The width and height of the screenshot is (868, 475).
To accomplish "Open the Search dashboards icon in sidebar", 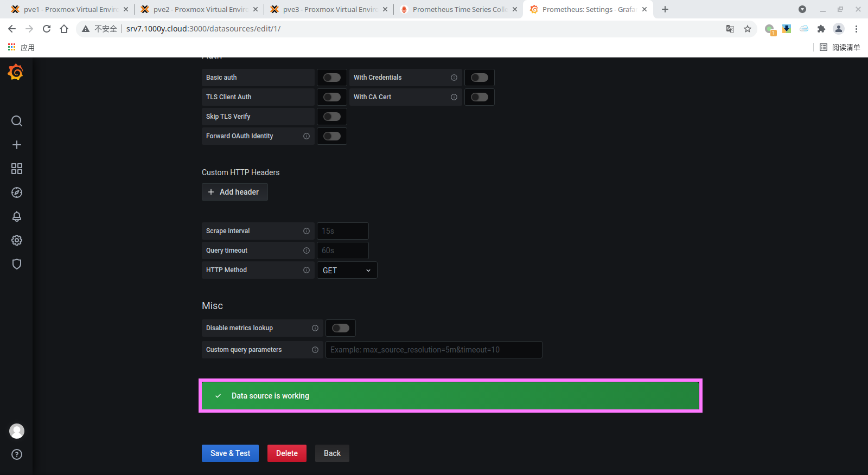I will [x=17, y=121].
